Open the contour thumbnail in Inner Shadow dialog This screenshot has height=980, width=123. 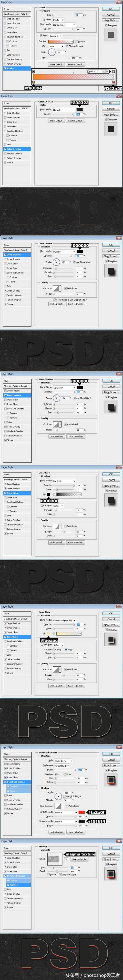(x=57, y=424)
